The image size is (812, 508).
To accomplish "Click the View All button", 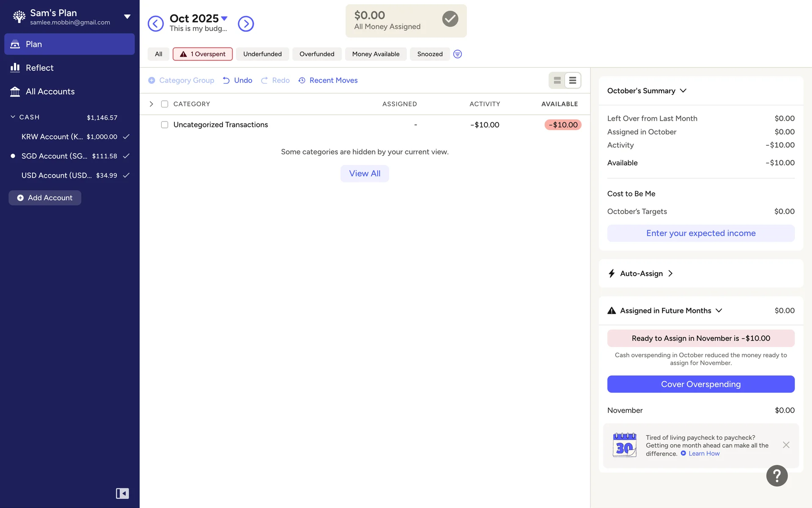I will click(x=365, y=174).
